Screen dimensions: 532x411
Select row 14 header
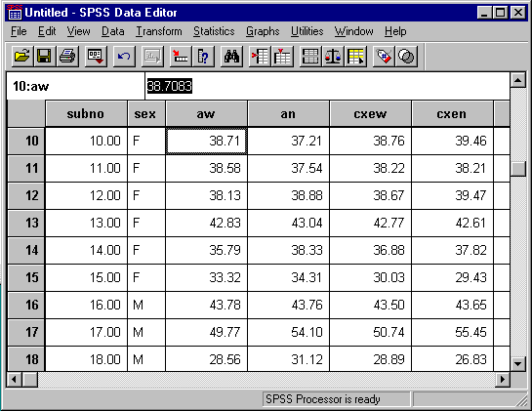tap(26, 250)
